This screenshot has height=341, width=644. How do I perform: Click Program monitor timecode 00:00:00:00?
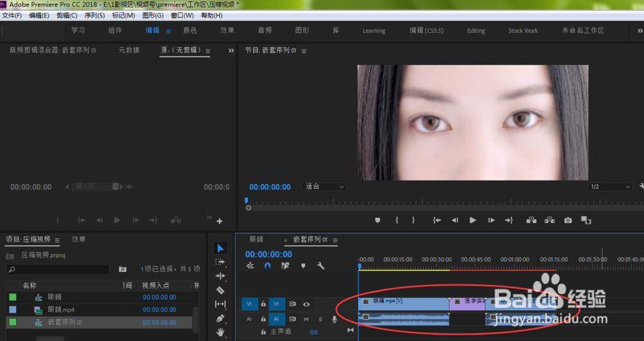270,187
